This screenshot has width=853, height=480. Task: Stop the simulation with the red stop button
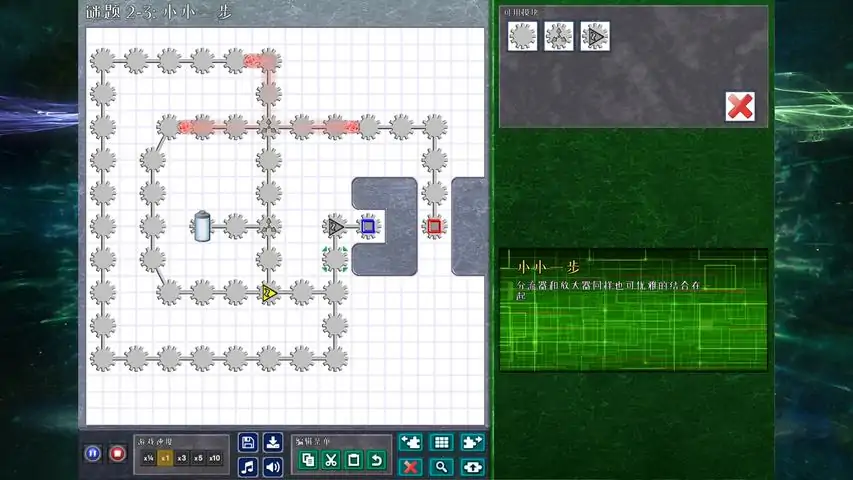pos(117,453)
